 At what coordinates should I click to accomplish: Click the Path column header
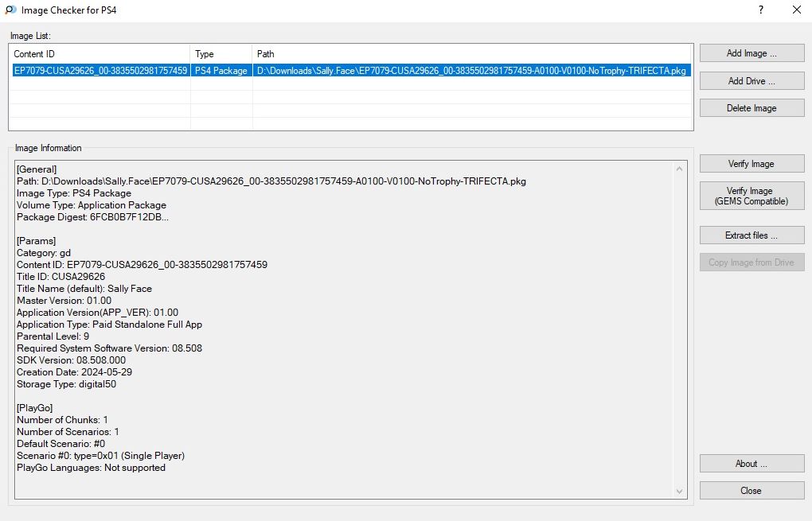pyautogui.click(x=472, y=54)
